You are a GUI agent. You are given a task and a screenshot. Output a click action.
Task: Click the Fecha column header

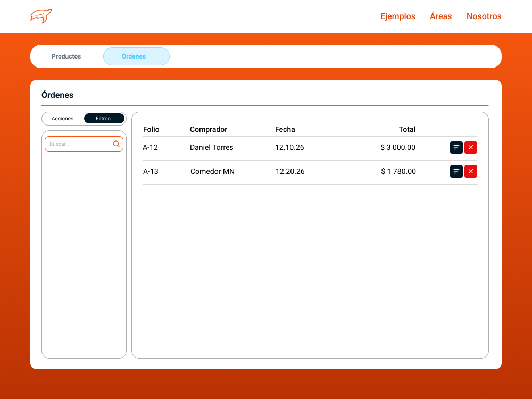[285, 129]
